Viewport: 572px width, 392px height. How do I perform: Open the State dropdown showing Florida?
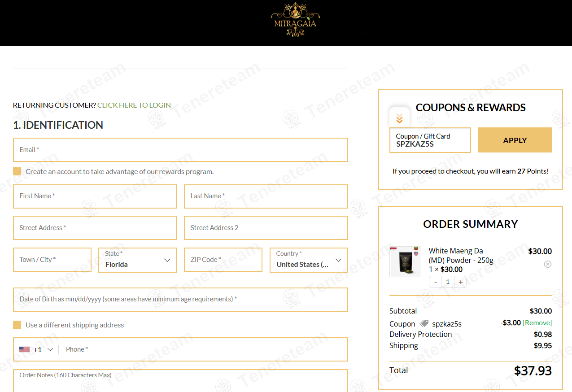(137, 260)
